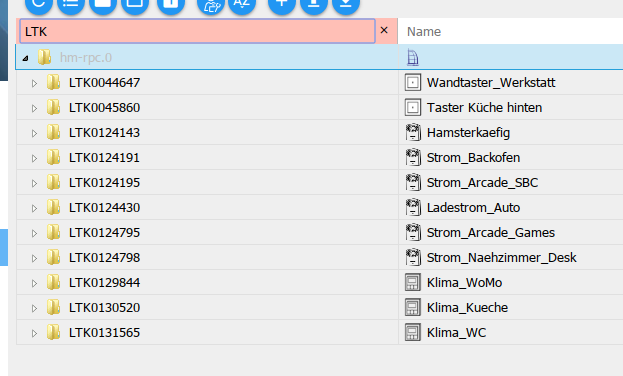Expand the LTK0124191 node
The image size is (623, 376).
pos(34,158)
